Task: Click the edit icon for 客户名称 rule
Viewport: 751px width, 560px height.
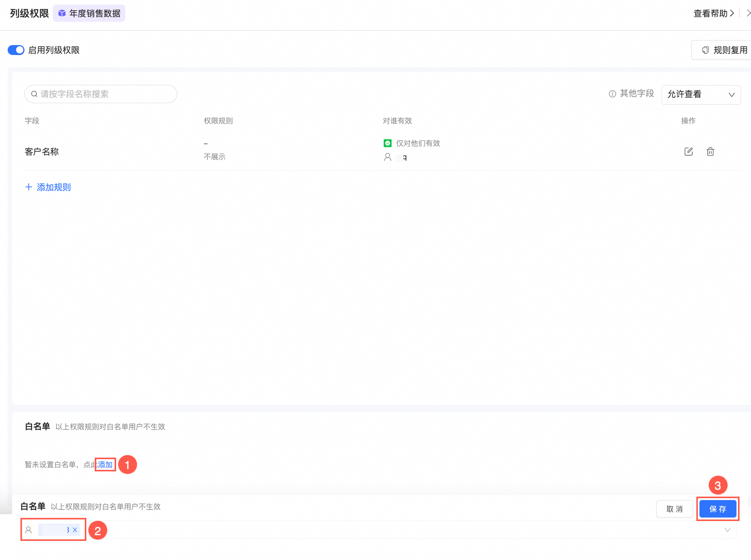Action: point(688,152)
